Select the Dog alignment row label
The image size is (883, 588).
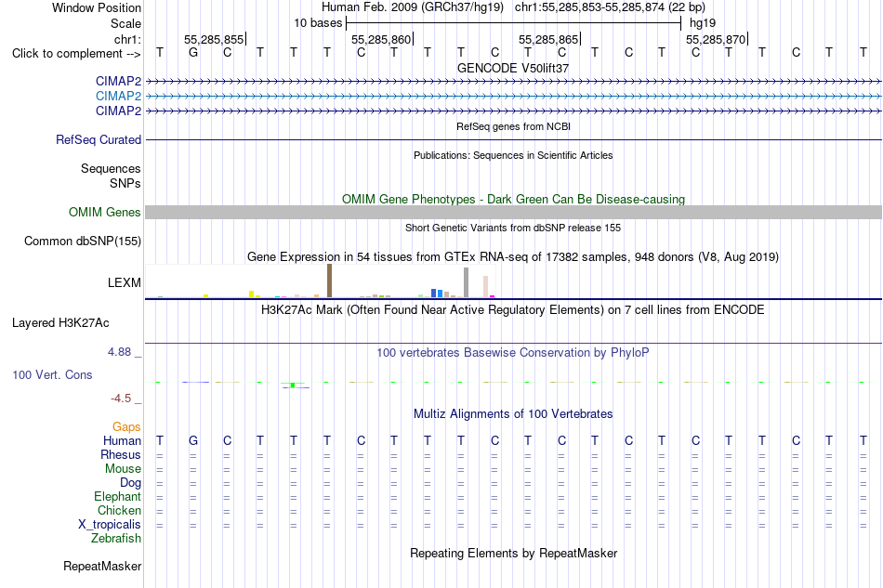pos(131,483)
